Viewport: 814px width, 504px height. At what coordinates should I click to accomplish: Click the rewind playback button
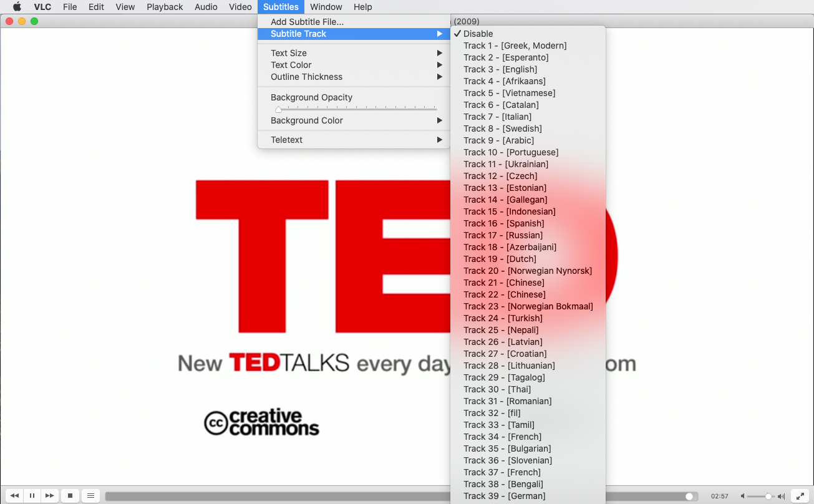(x=15, y=496)
